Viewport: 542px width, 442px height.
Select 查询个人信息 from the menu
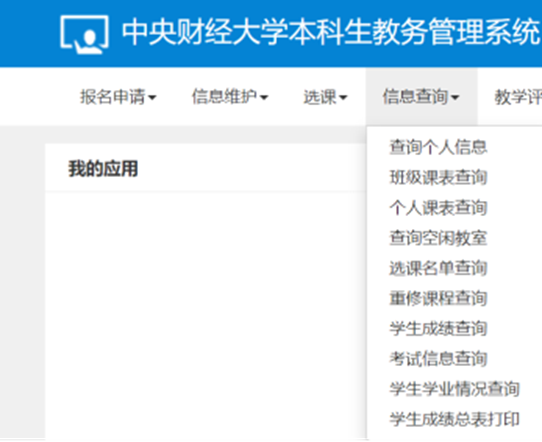(x=438, y=147)
